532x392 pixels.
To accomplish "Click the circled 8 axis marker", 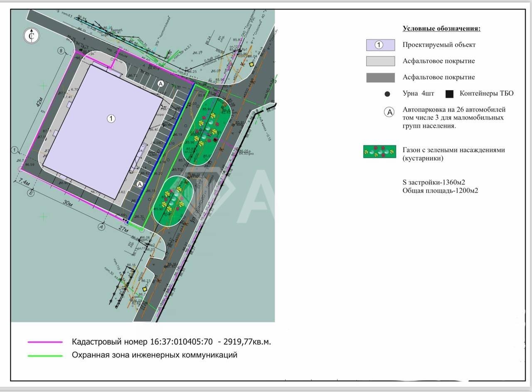I will tap(62, 51).
